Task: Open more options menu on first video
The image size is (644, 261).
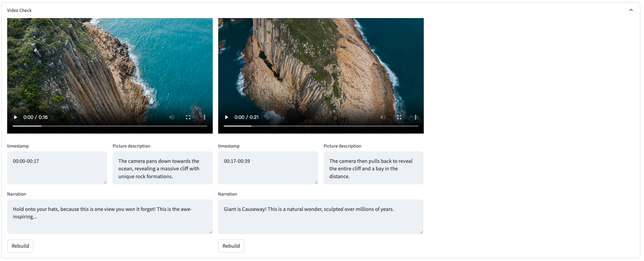Action: [205, 117]
